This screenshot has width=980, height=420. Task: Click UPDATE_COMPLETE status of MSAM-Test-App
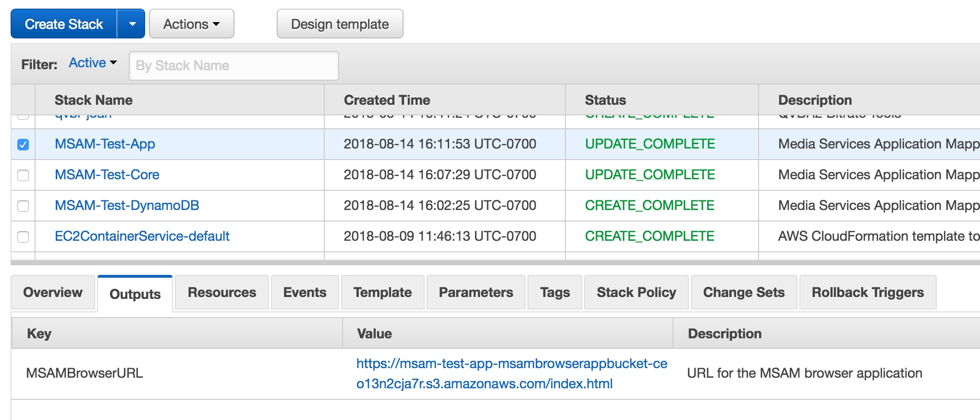coord(650,144)
